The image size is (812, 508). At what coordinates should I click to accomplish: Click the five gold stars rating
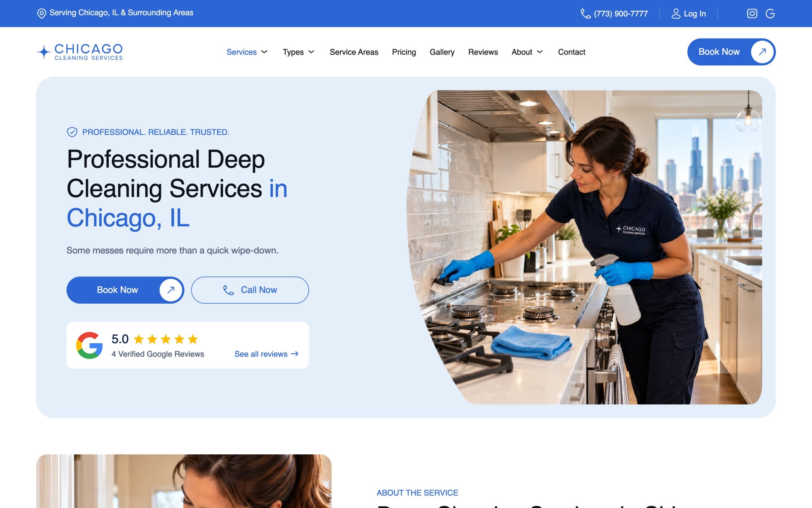click(166, 339)
